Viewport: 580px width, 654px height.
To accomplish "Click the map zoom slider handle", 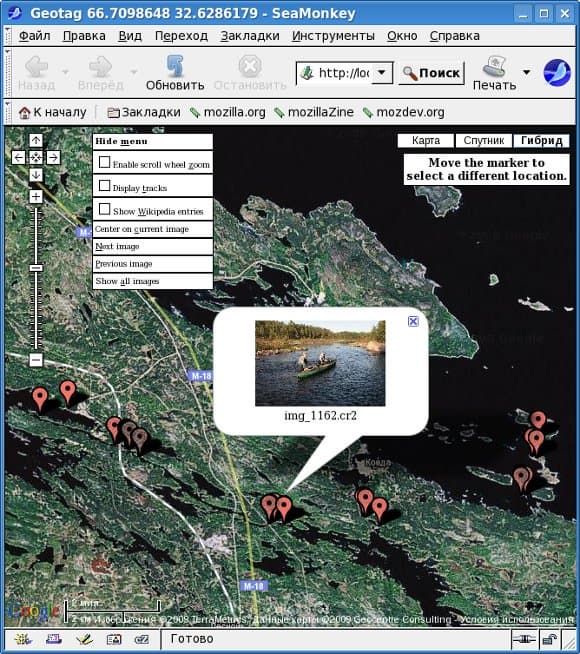I will click(36, 268).
